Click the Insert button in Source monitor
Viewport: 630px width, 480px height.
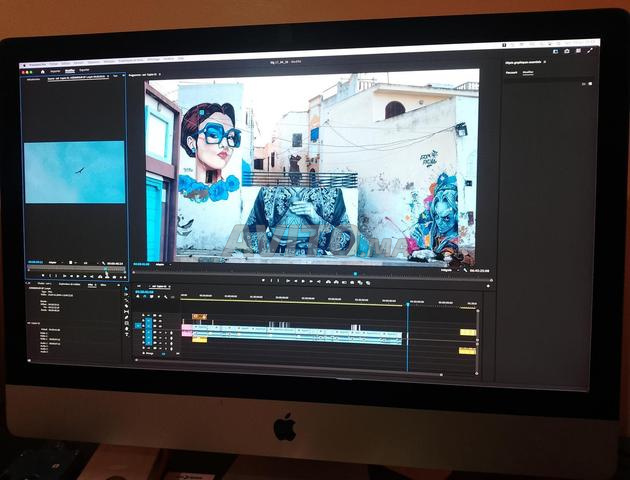coord(100,276)
